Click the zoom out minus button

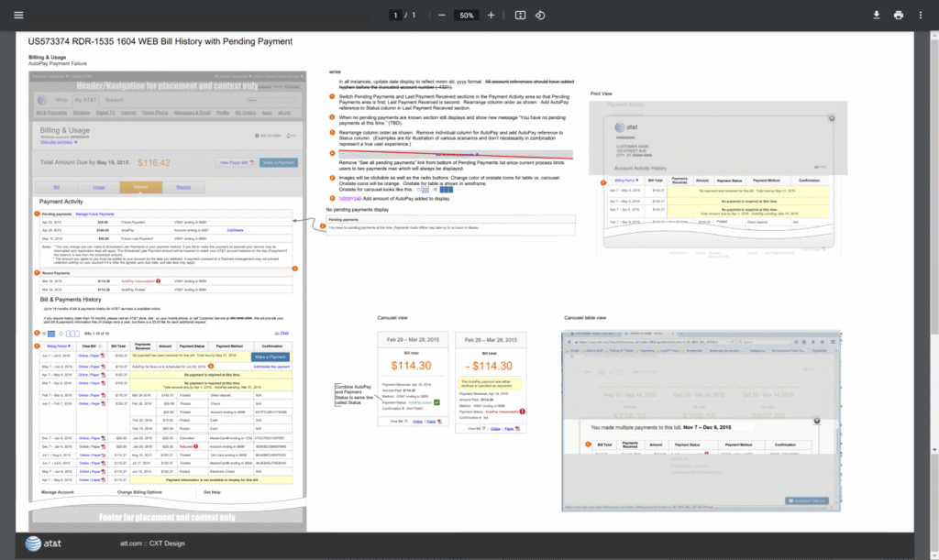(442, 15)
